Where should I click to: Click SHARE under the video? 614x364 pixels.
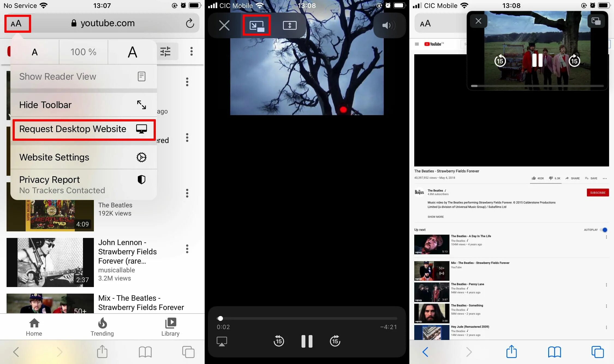tap(573, 178)
